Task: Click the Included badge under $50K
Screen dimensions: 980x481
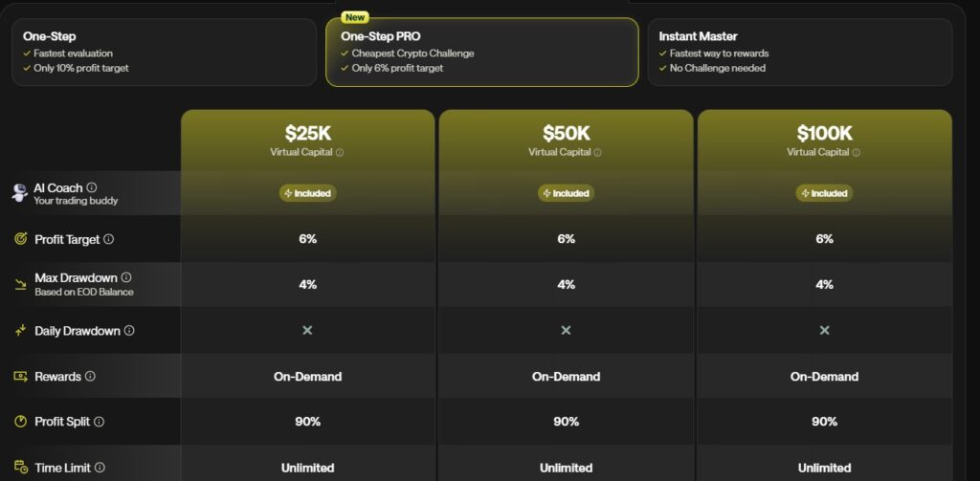Action: pyautogui.click(x=566, y=193)
